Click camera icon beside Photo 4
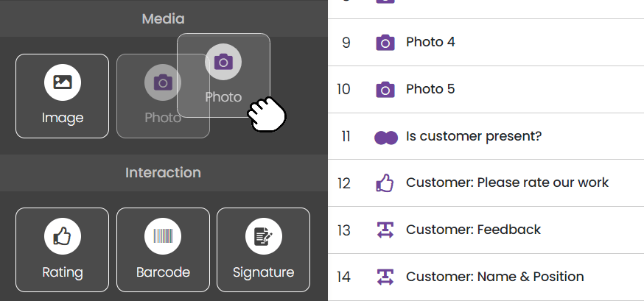Viewport: 644px width, 301px height. tap(385, 43)
